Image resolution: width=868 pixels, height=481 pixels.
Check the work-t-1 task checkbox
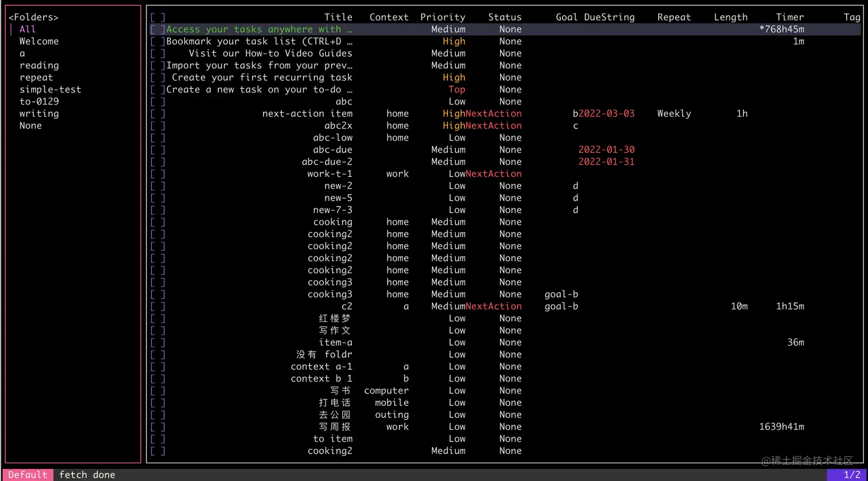[x=158, y=174]
